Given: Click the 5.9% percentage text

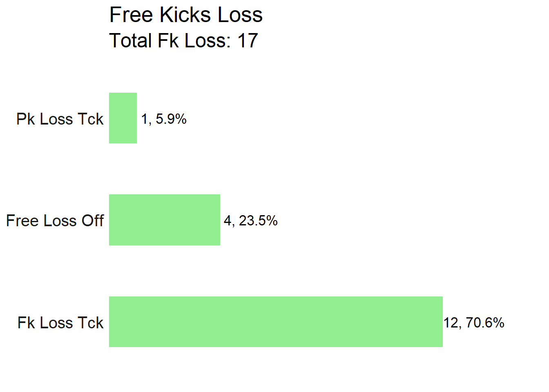Looking at the screenshot, I should click(171, 119).
